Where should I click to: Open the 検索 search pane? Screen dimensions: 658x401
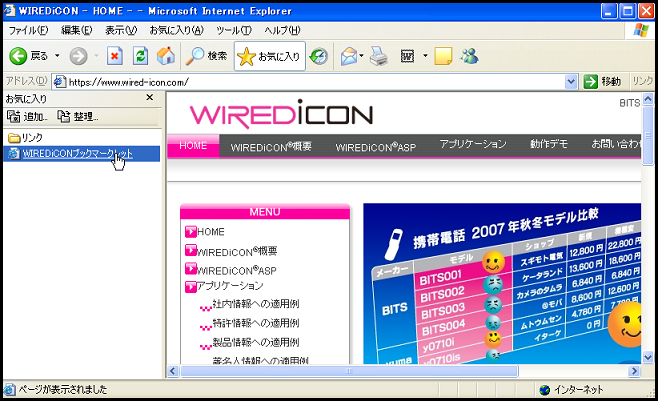pyautogui.click(x=206, y=56)
